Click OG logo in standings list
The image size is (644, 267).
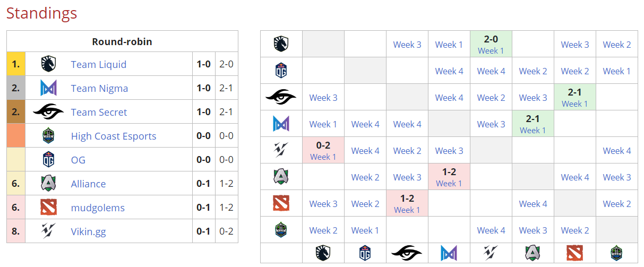[48, 160]
